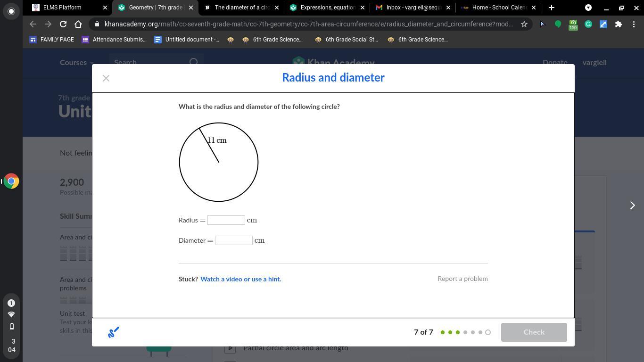
Task: Click the Check button
Action: tap(534, 332)
